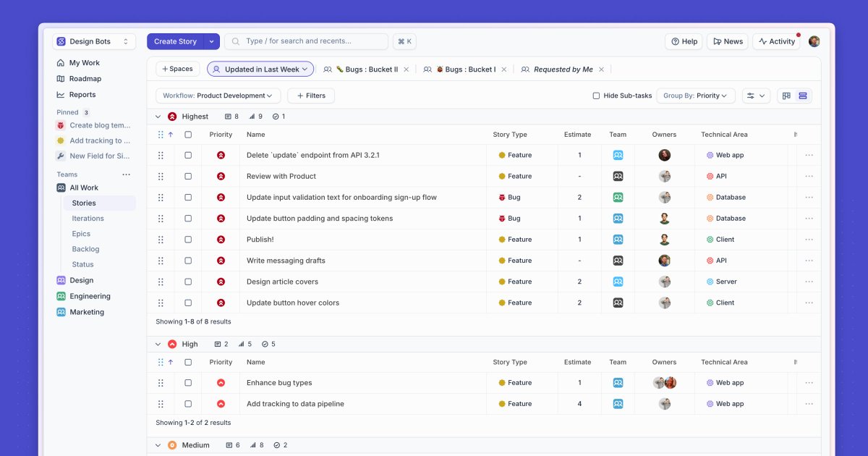Close the Requested by Me tab
This screenshot has height=456, width=868.
tap(601, 69)
